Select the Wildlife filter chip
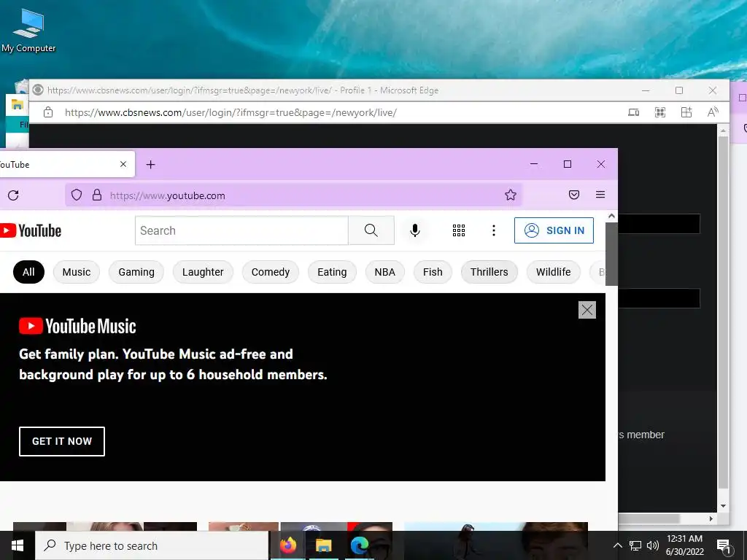This screenshot has width=747, height=560. [x=554, y=272]
